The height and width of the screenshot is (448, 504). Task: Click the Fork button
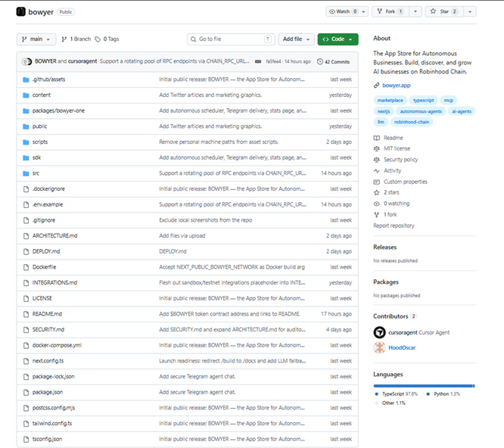[x=390, y=11]
